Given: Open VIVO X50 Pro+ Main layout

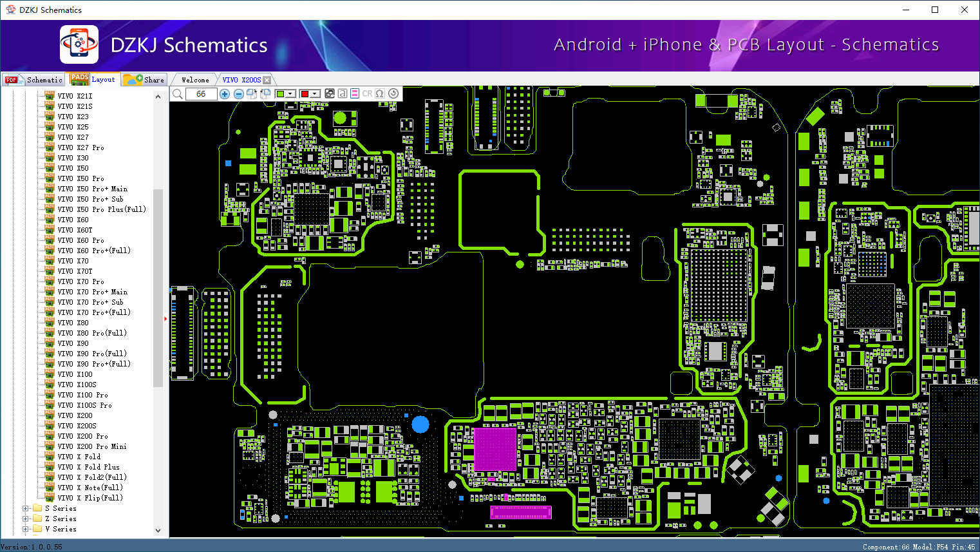Looking at the screenshot, I should [92, 189].
